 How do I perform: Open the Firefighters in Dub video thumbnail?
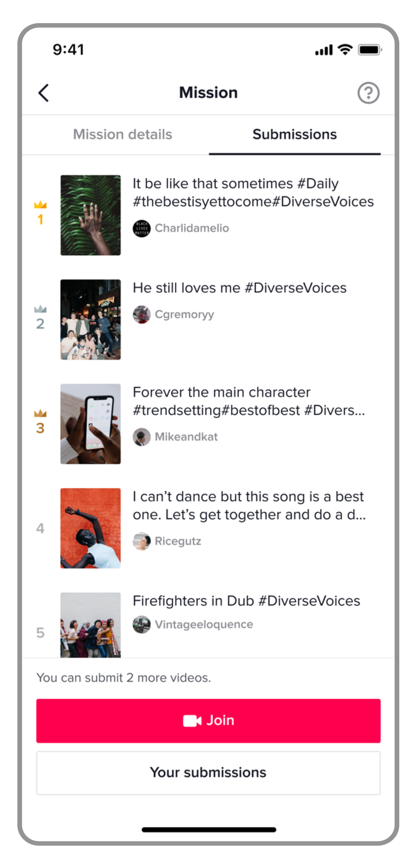click(x=90, y=625)
